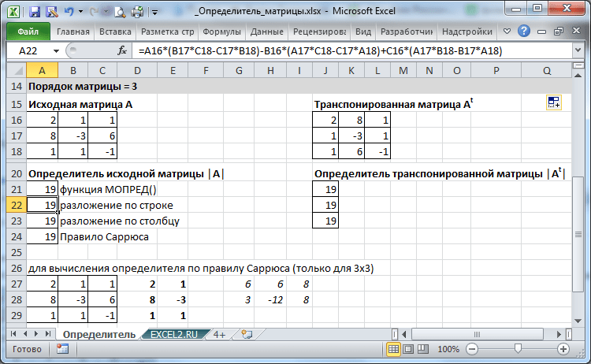Switch to the Главная ribbon tab
The image size is (591, 364).
tap(73, 32)
